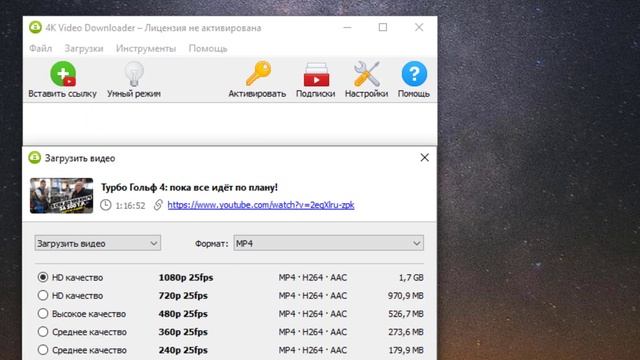Click the 273,6 MB file size value
This screenshot has height=360, width=640.
(406, 332)
